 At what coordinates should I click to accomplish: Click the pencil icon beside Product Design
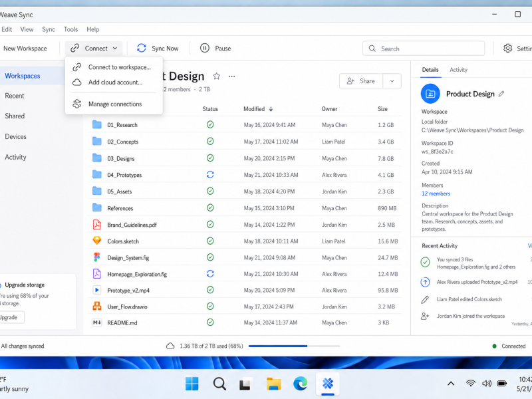(x=501, y=94)
